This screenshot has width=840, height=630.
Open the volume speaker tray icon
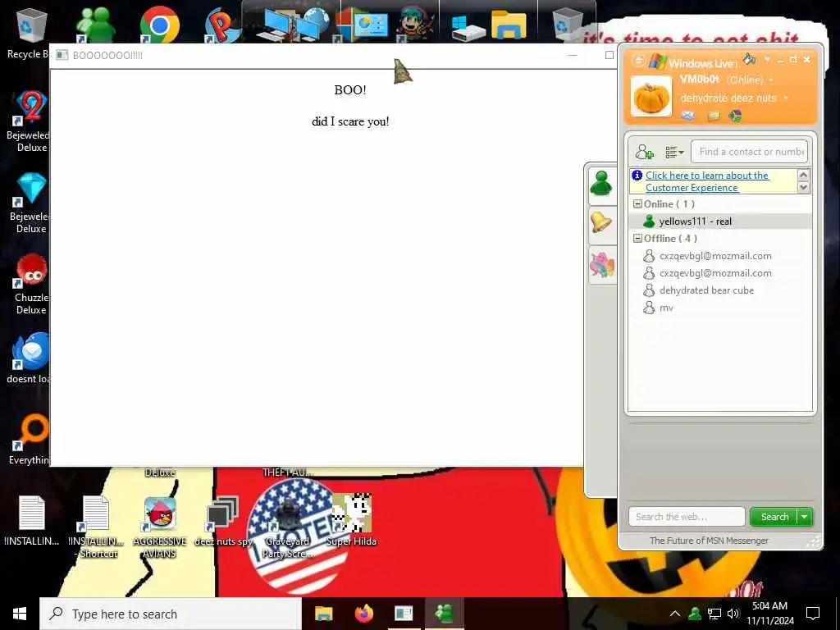(x=733, y=614)
